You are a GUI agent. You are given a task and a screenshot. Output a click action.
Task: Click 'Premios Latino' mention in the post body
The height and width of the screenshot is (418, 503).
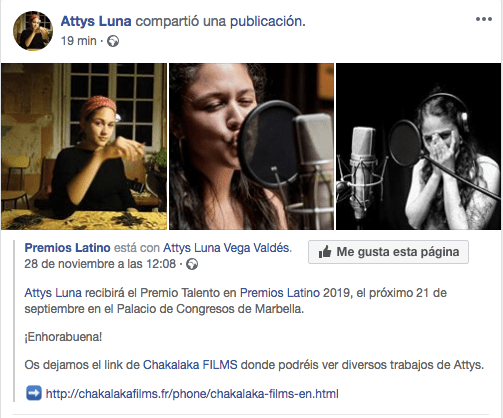tap(280, 293)
